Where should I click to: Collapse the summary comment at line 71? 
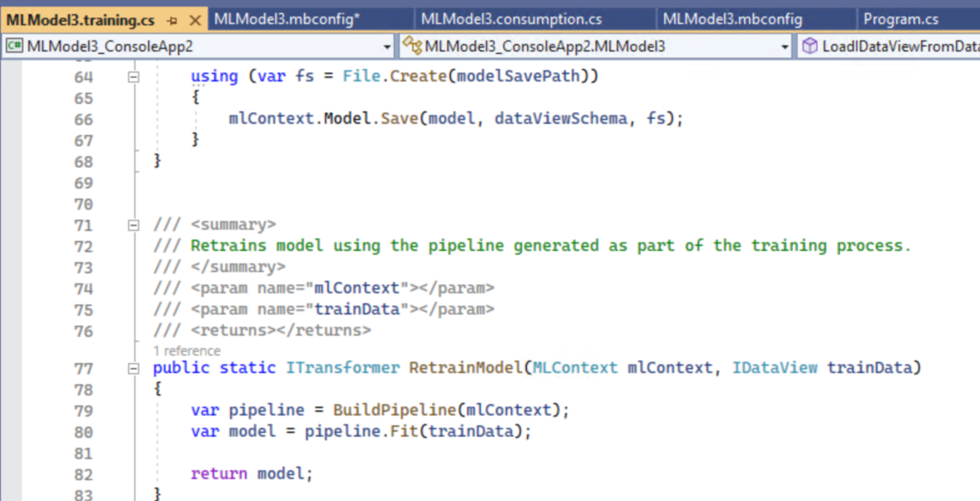coord(132,225)
